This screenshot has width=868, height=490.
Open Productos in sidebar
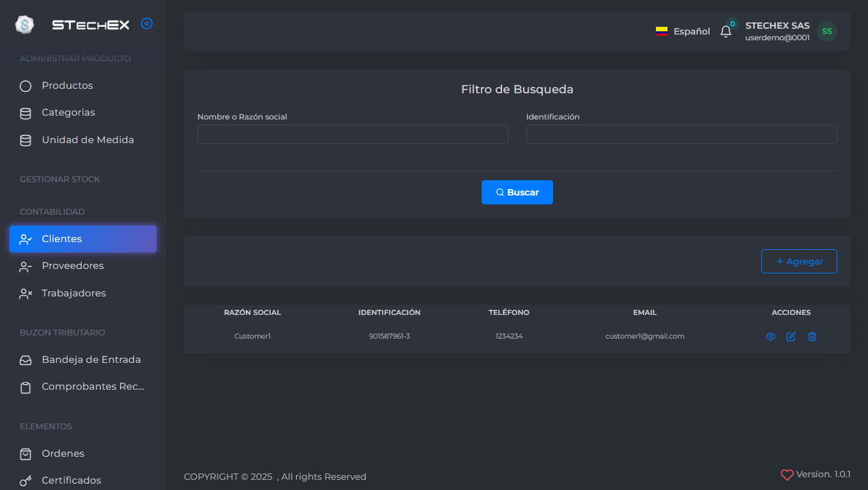point(67,86)
